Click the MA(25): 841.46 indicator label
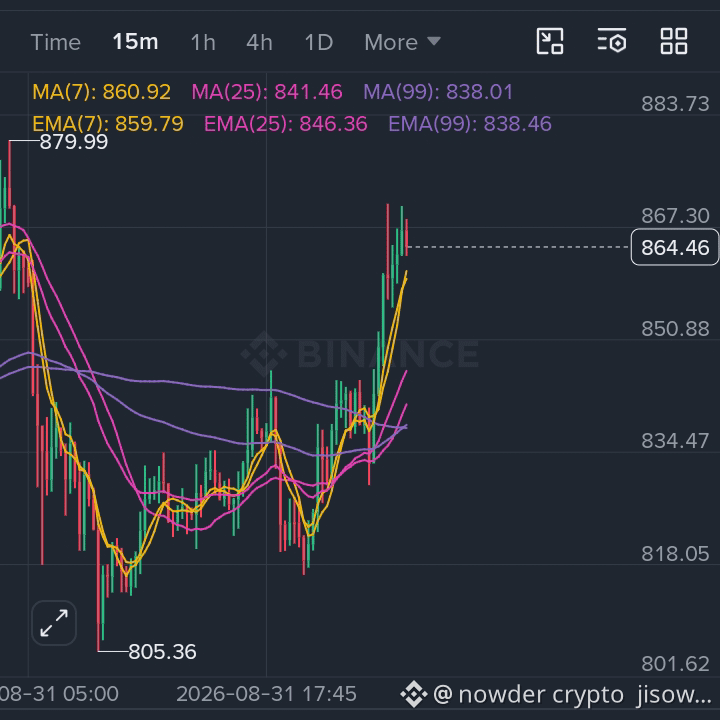The width and height of the screenshot is (720, 720). (x=267, y=92)
